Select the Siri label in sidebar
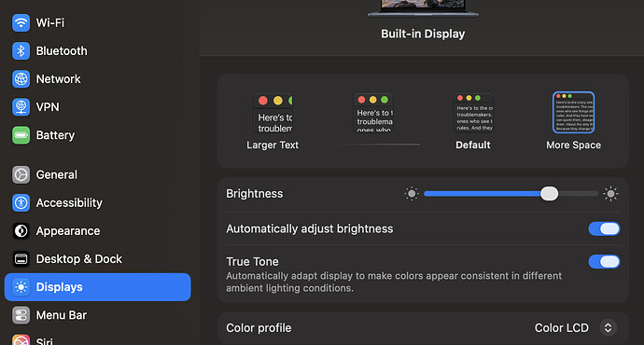Screen dimensions: 644x345 click(45, 340)
